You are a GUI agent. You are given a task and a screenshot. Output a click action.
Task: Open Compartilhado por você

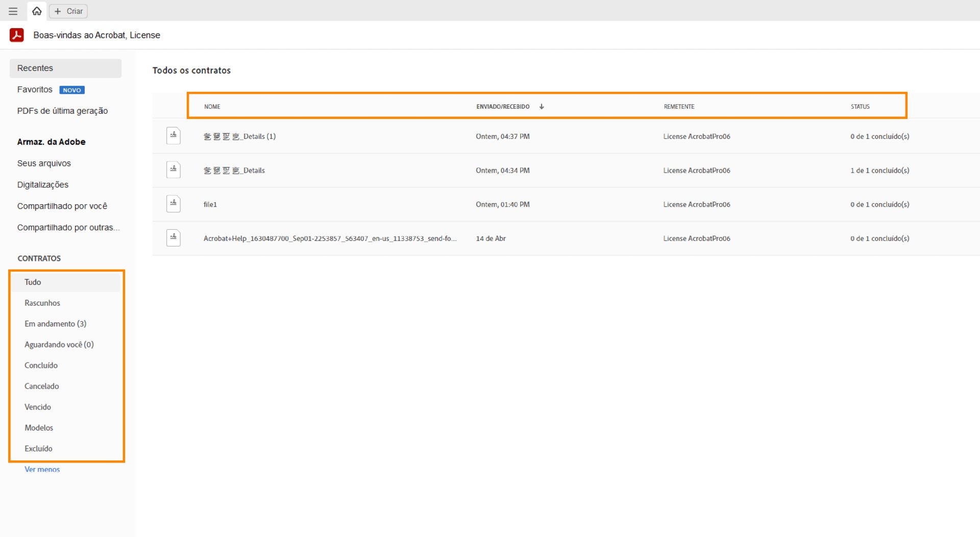(62, 206)
